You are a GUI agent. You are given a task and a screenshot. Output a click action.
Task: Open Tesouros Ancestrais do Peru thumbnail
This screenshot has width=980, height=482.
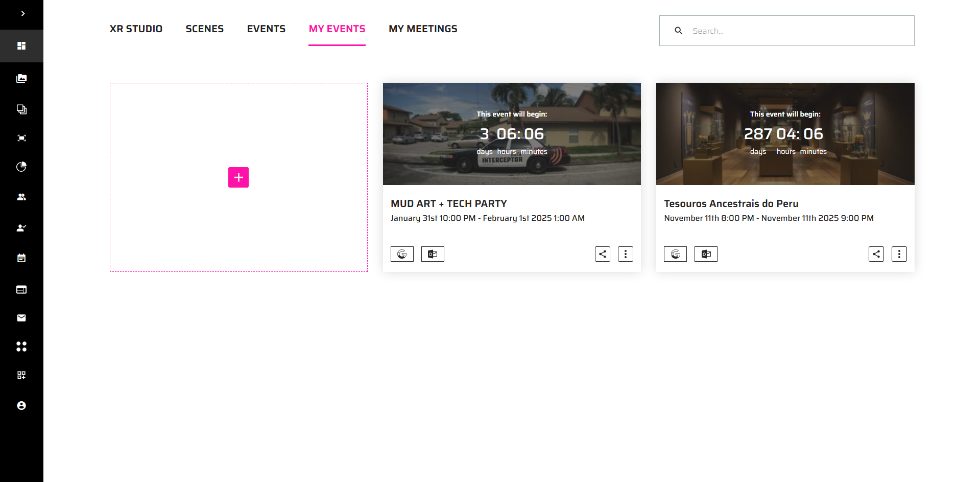785,134
